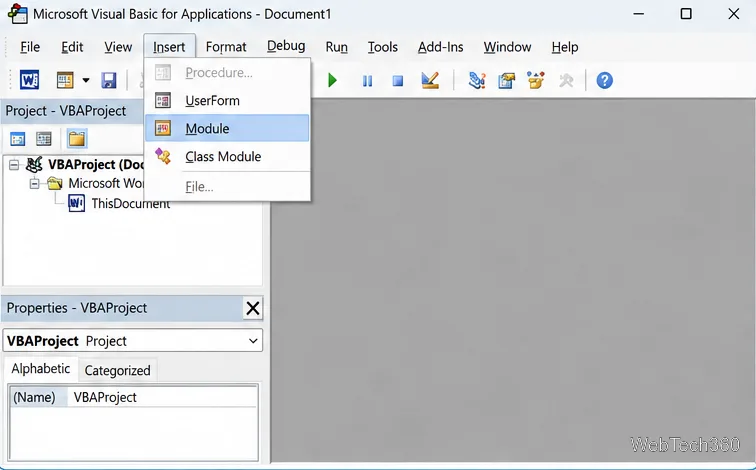Screen dimensions: 756x470
Task: Open the Run menu
Action: [x=337, y=47]
